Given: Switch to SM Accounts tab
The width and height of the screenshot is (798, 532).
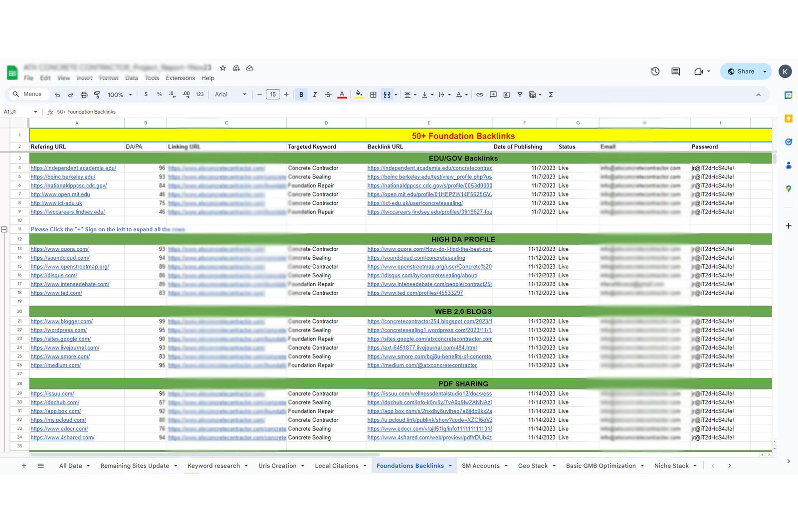Looking at the screenshot, I should tap(481, 466).
